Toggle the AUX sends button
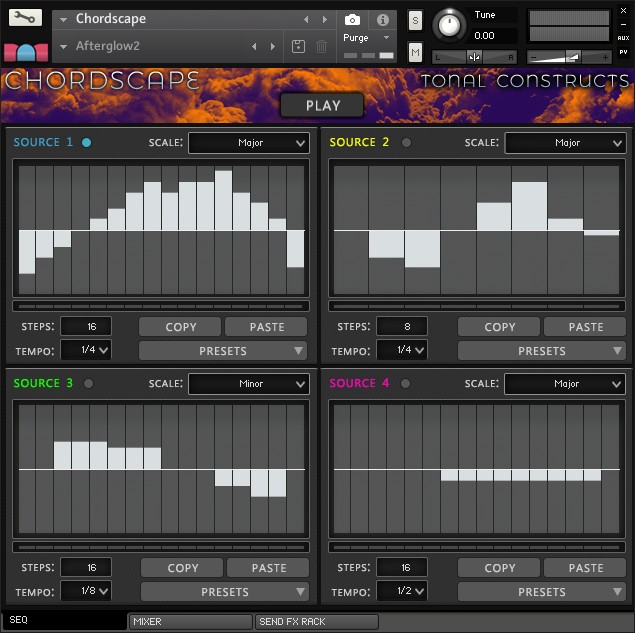635x633 pixels. 623,38
